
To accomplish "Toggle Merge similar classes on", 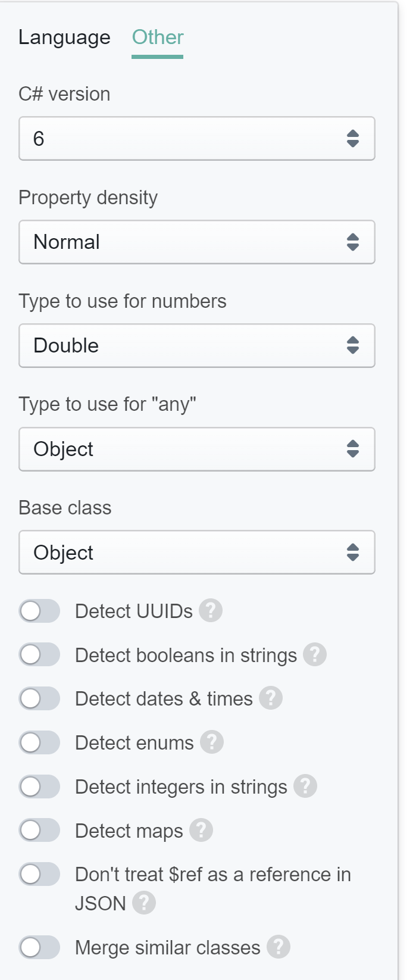I will tap(39, 947).
